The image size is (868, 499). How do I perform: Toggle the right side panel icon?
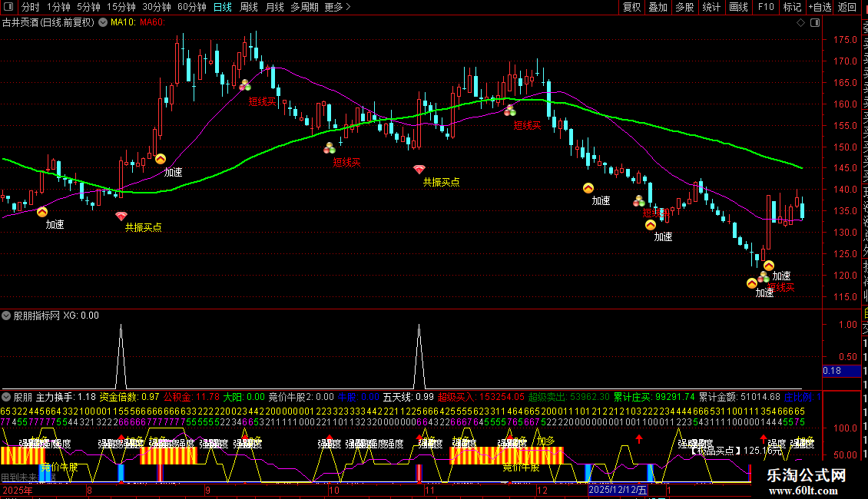pyautogui.click(x=815, y=23)
